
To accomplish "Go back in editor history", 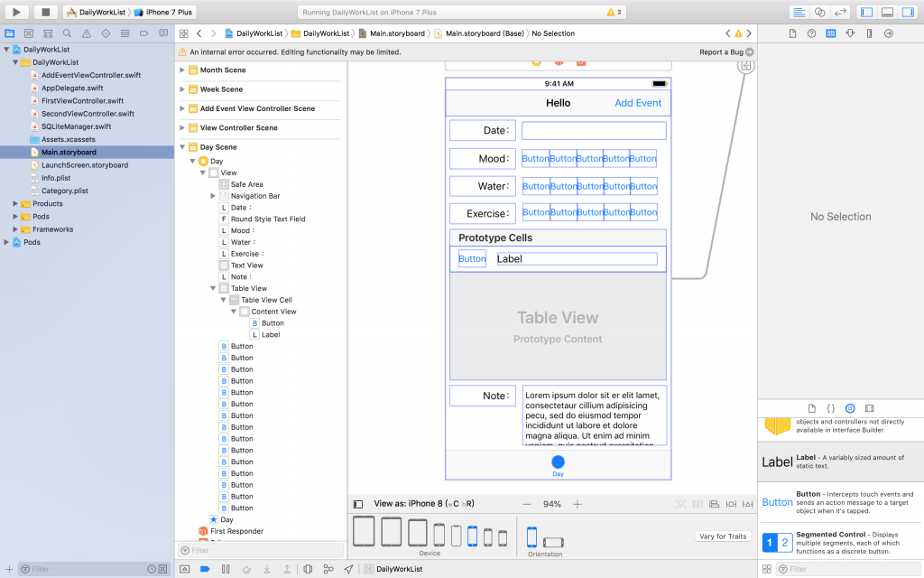I will point(199,33).
